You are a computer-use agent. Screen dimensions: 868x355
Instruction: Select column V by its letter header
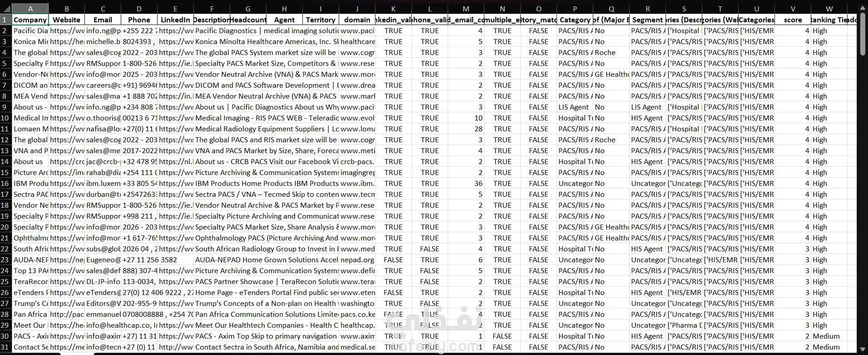tap(793, 9)
